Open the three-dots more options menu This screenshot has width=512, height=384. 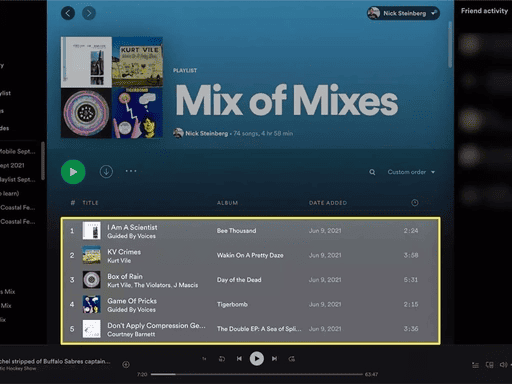coord(131,171)
